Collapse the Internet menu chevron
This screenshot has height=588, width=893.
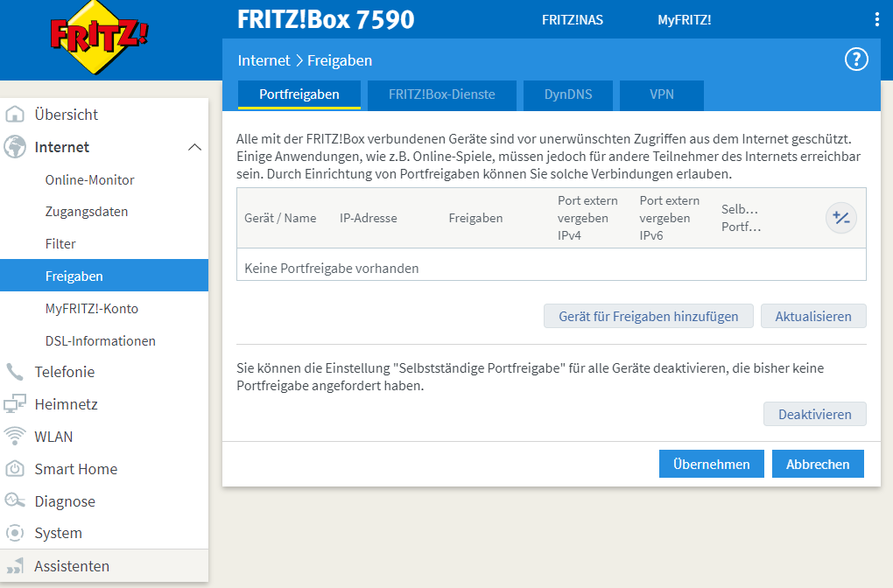click(194, 147)
